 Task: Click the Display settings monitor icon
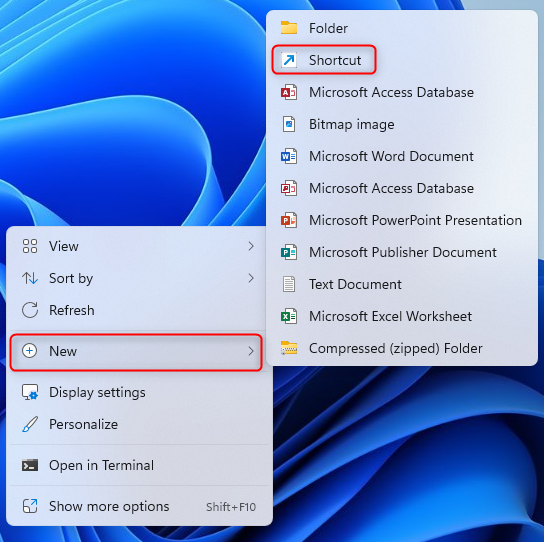coord(30,392)
